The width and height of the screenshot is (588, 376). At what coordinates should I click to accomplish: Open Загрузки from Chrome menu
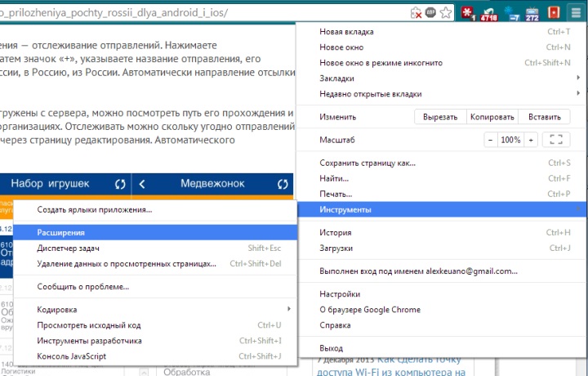click(x=441, y=248)
